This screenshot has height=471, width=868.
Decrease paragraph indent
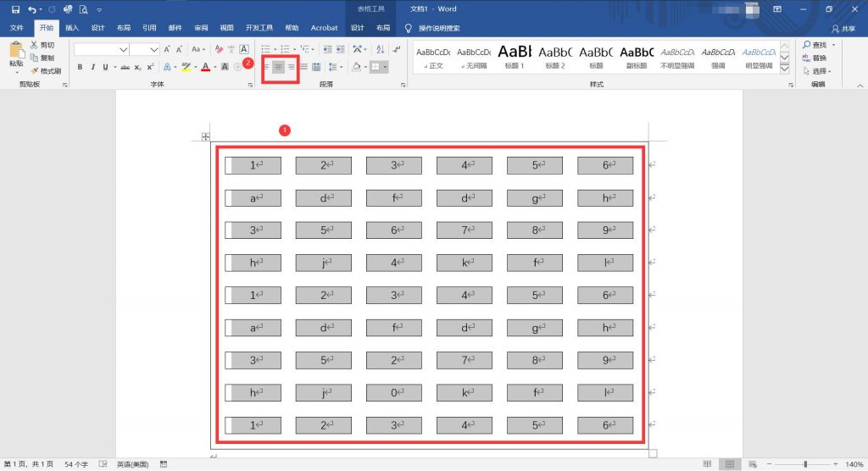click(328, 49)
